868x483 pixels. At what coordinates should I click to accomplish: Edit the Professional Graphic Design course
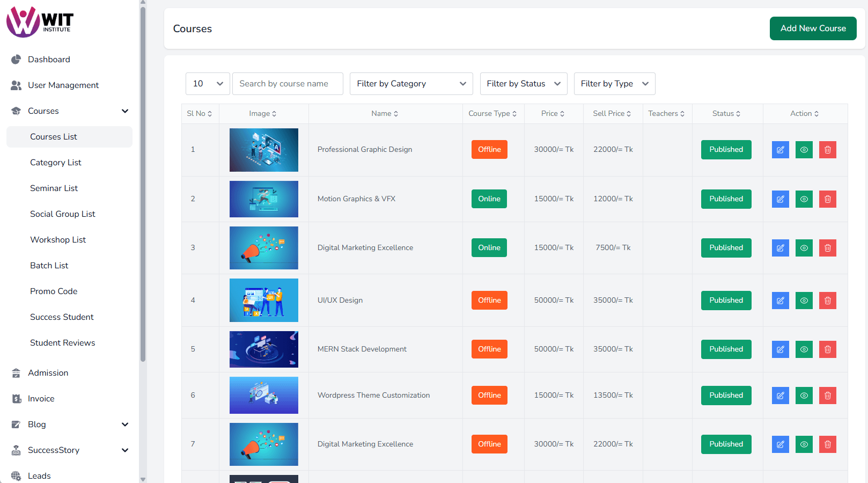tap(780, 150)
